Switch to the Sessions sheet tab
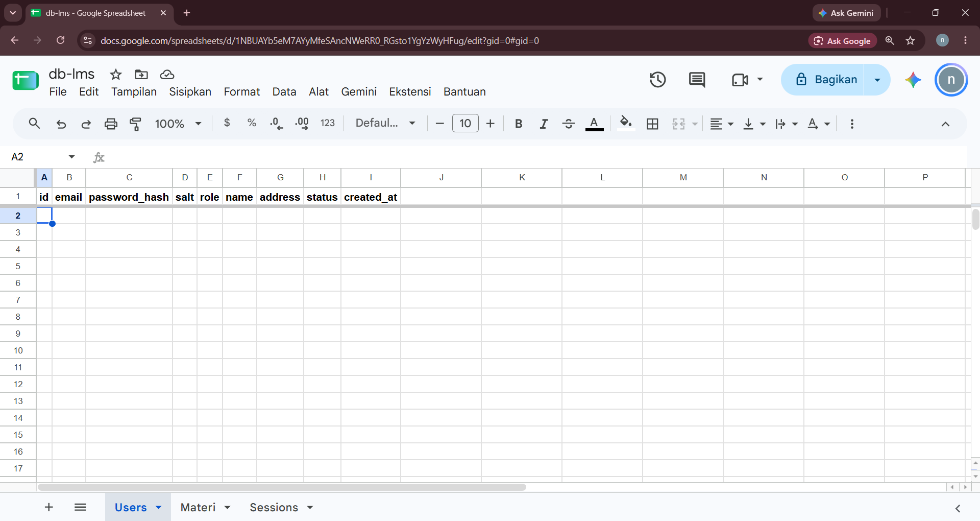The height and width of the screenshot is (521, 980). coord(274,507)
